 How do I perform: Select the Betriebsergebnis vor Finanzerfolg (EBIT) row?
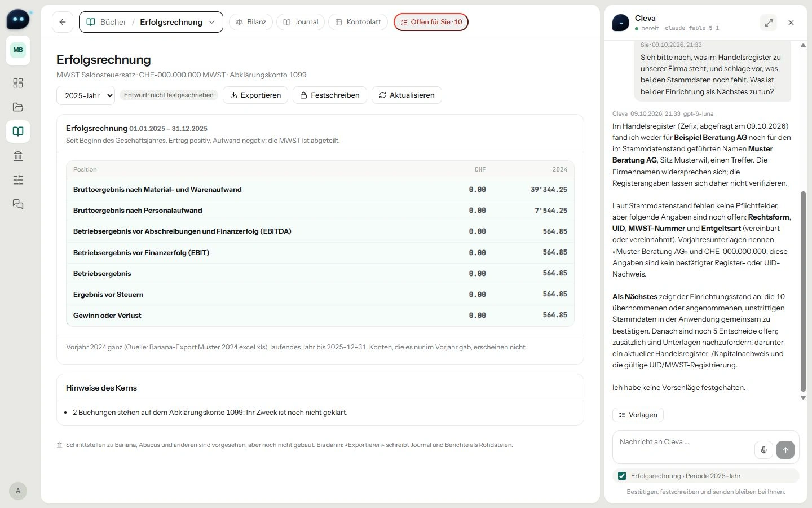coord(320,252)
